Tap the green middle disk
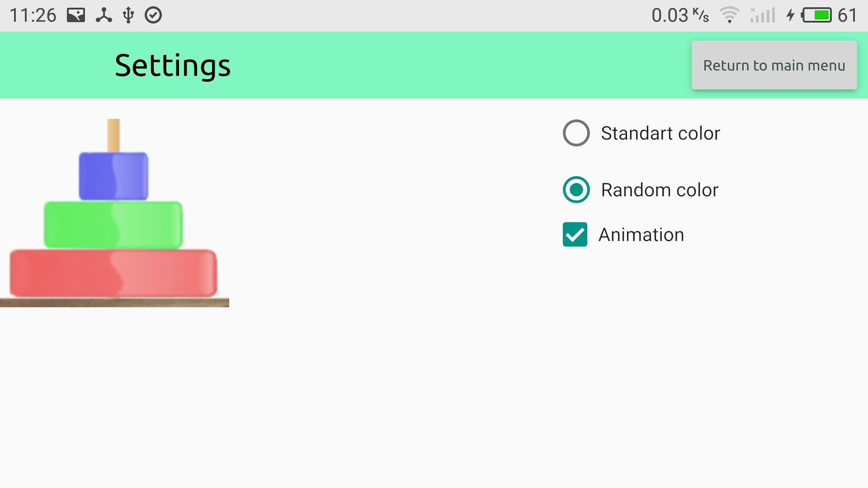 pos(113,225)
